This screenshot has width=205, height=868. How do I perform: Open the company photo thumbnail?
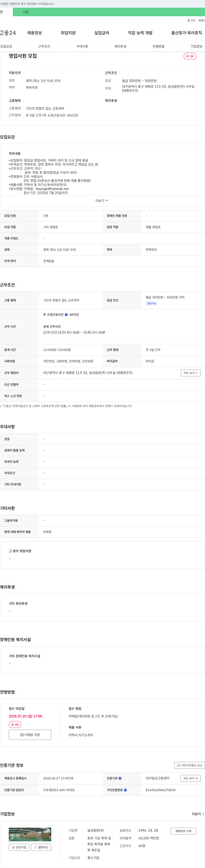(30, 834)
